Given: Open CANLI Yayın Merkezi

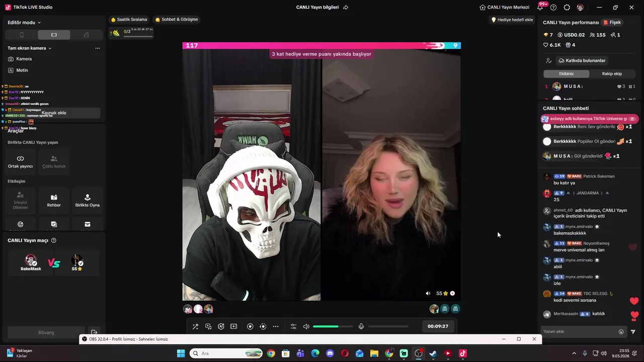Looking at the screenshot, I should pos(505,8).
